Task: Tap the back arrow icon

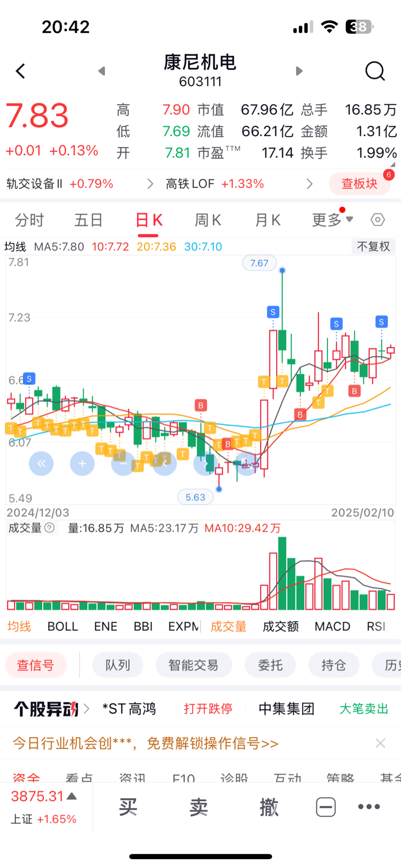Action: [x=20, y=71]
